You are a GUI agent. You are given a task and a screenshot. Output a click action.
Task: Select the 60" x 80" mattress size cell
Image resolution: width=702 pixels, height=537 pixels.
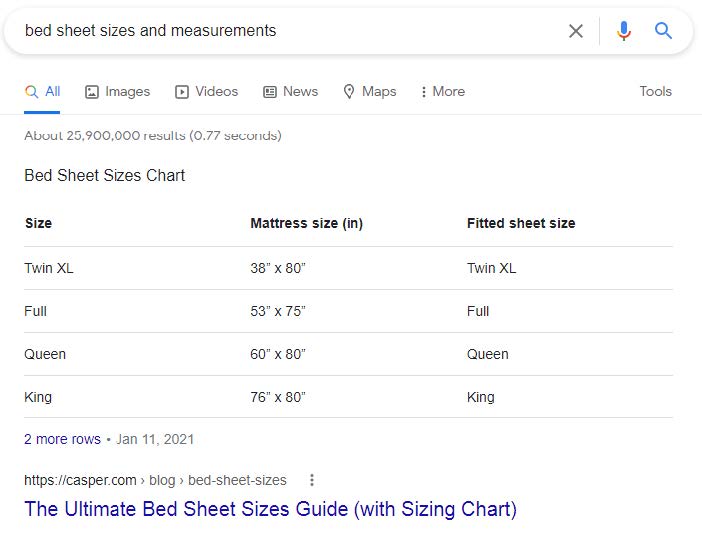(278, 354)
